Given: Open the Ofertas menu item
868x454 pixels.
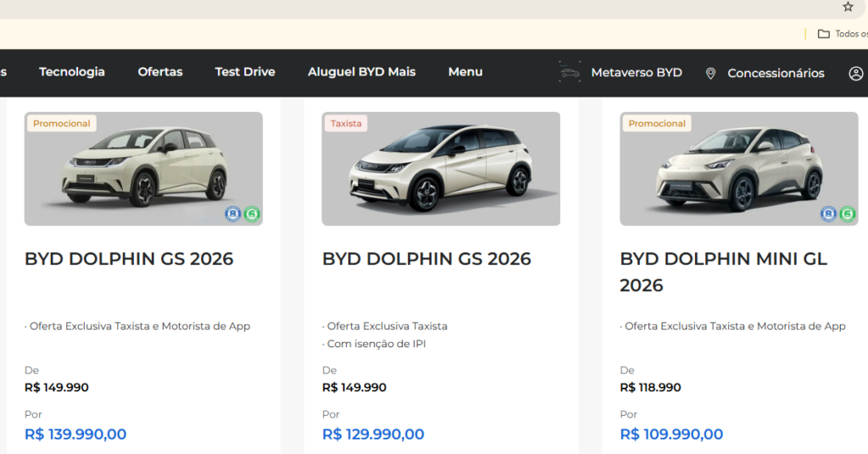Looking at the screenshot, I should (160, 72).
